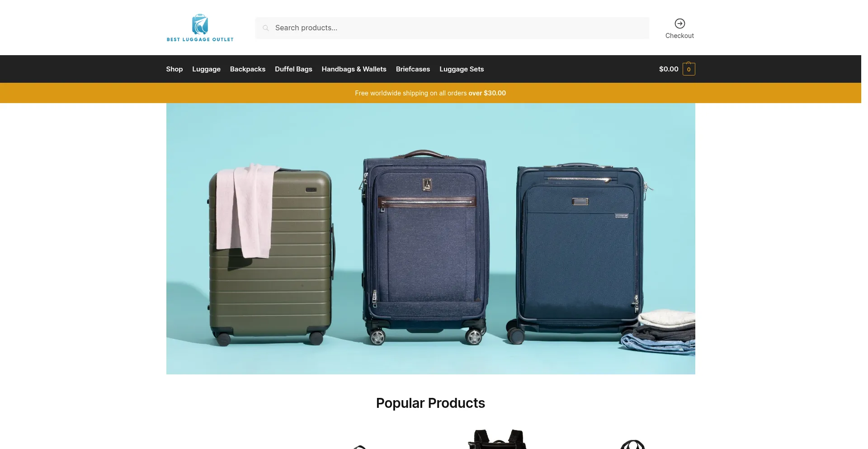Click the search magnifier icon
Screen dimensions: 868x449
click(266, 28)
